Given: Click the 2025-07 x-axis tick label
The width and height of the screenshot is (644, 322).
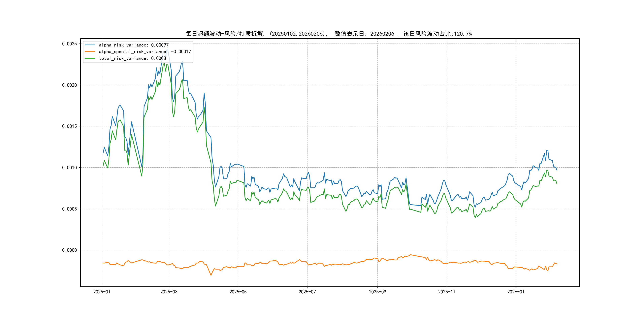Looking at the screenshot, I should tap(307, 292).
